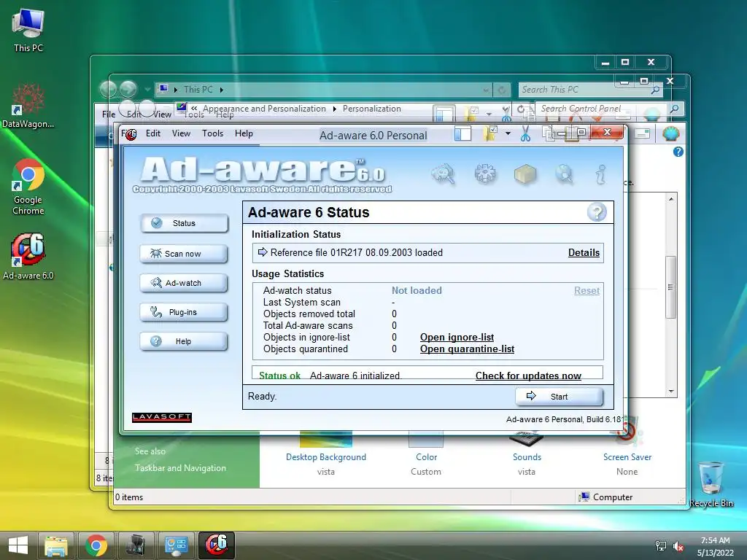Open the Details link for reference file
The height and width of the screenshot is (560, 747).
point(584,252)
